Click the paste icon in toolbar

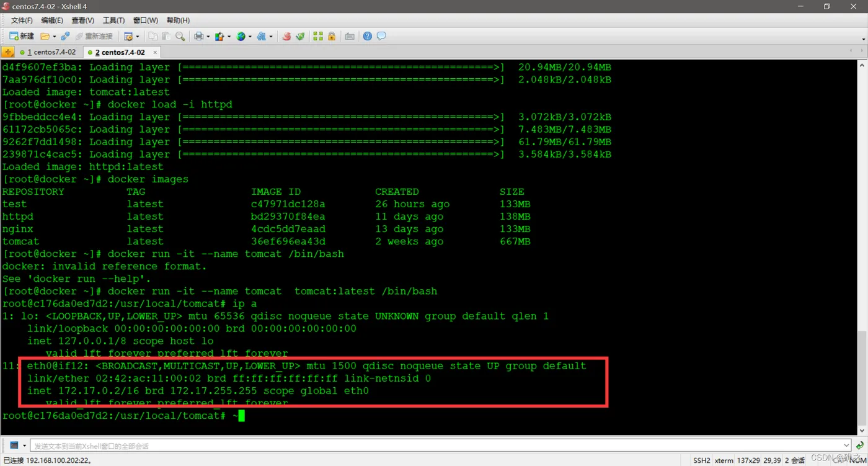point(166,37)
